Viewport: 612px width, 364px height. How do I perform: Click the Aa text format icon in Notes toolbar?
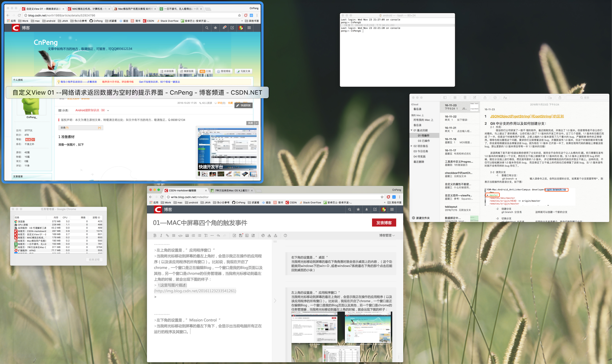click(x=505, y=98)
